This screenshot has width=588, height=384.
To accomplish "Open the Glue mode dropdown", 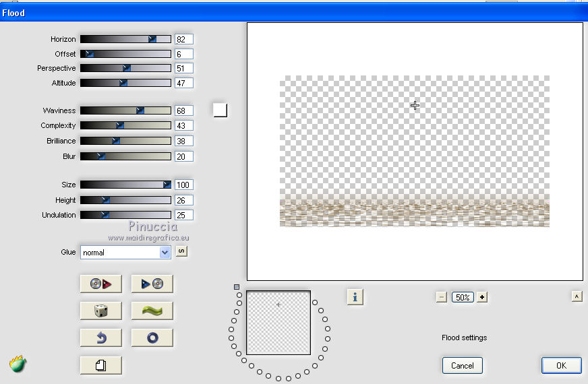I will (x=125, y=253).
